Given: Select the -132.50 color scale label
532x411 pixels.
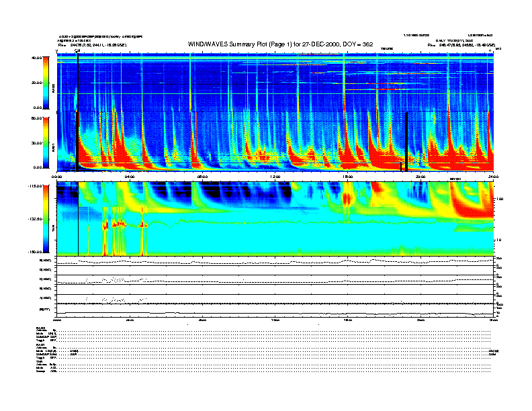Looking at the screenshot, I should click(x=35, y=219).
